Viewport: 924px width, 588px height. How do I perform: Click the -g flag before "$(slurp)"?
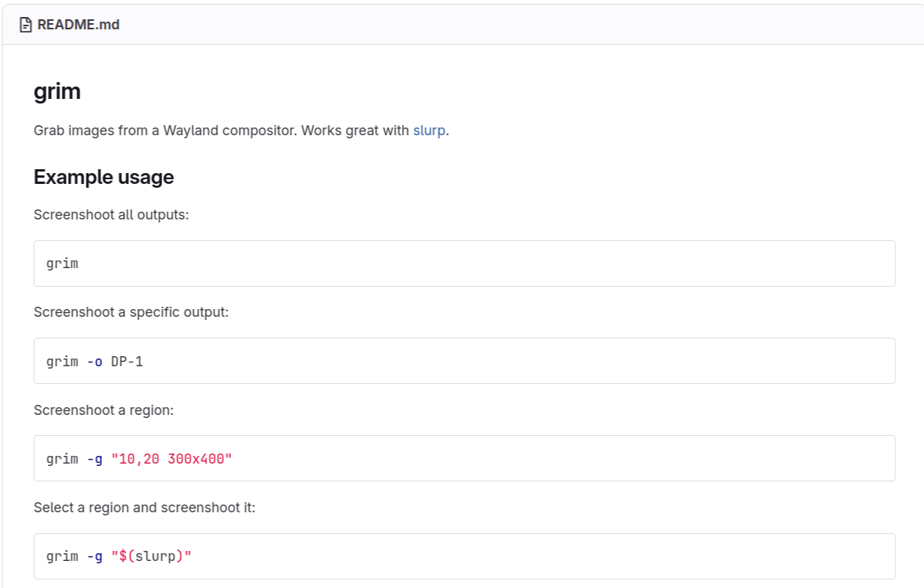(x=94, y=556)
